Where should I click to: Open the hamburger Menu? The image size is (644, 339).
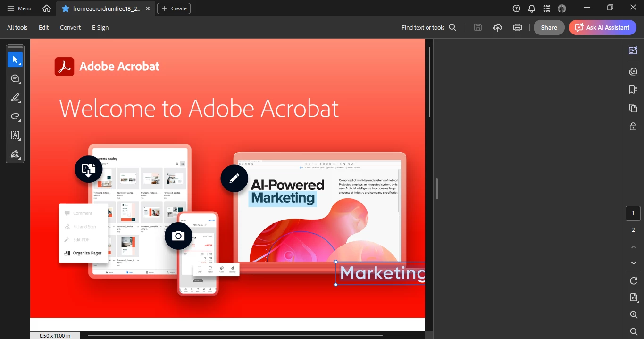click(x=20, y=8)
